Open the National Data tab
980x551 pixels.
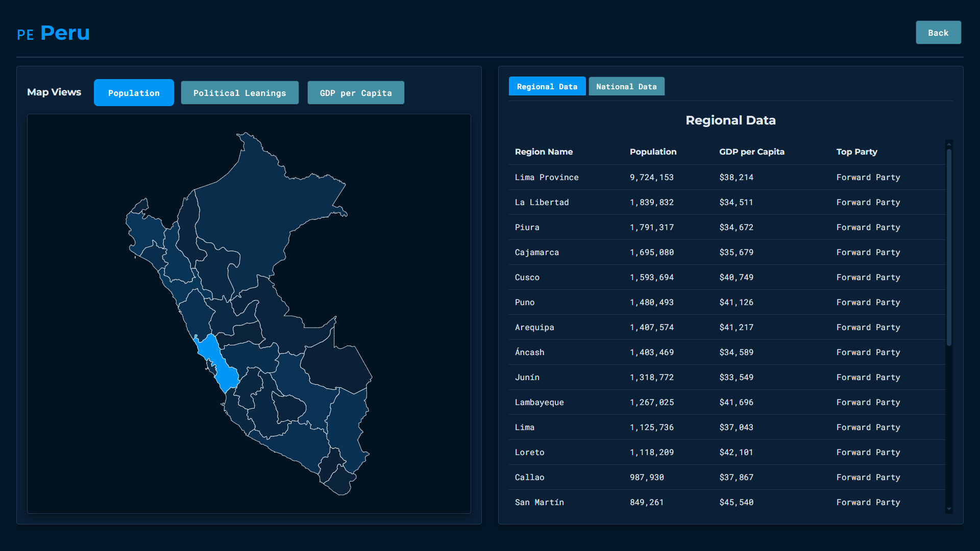[626, 86]
